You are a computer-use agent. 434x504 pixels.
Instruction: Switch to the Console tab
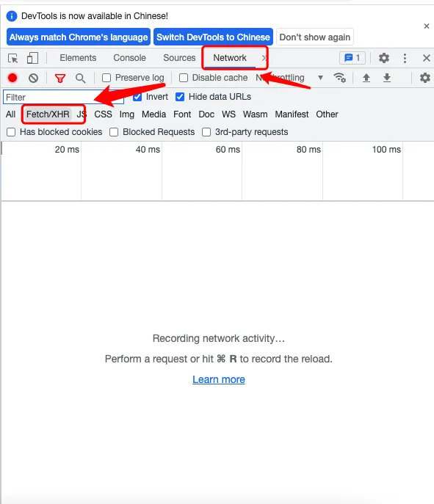[x=130, y=58]
